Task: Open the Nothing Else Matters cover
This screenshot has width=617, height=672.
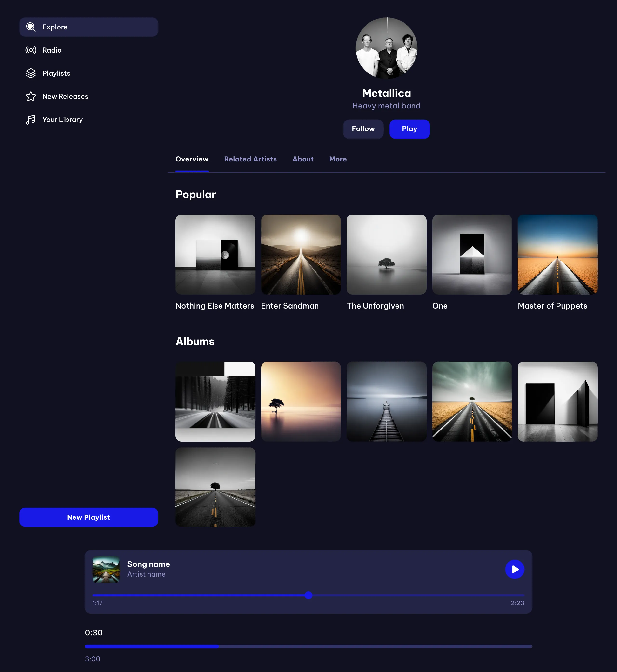Action: (x=215, y=254)
